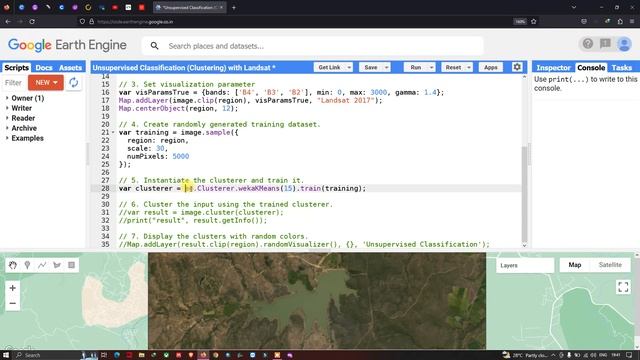Switch to the Inspector tab

click(553, 68)
